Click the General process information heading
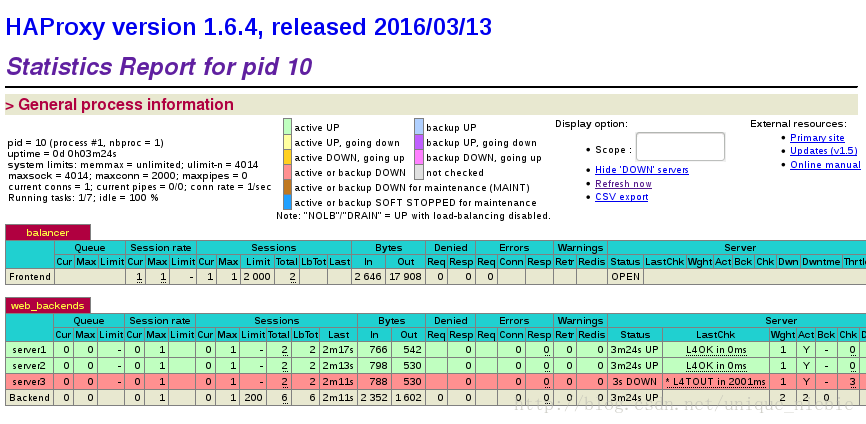The width and height of the screenshot is (866, 424). pyautogui.click(x=126, y=105)
